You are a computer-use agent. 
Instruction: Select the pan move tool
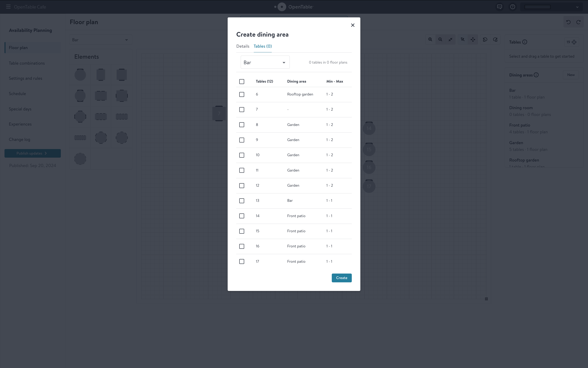coord(473,39)
